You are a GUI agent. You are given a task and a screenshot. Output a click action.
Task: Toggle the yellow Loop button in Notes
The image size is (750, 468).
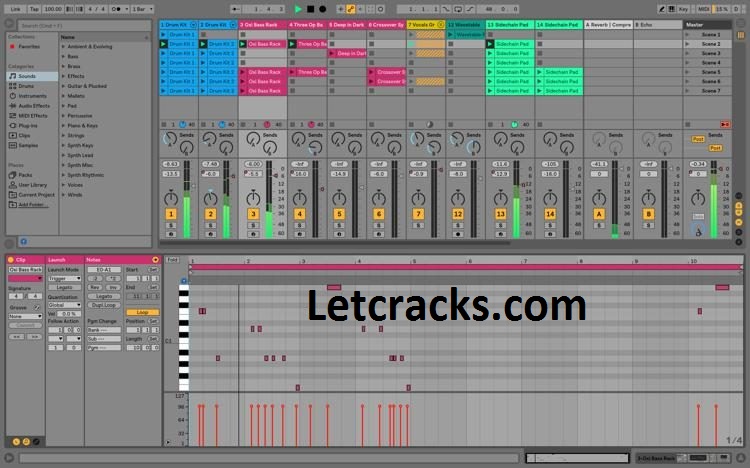pos(143,312)
